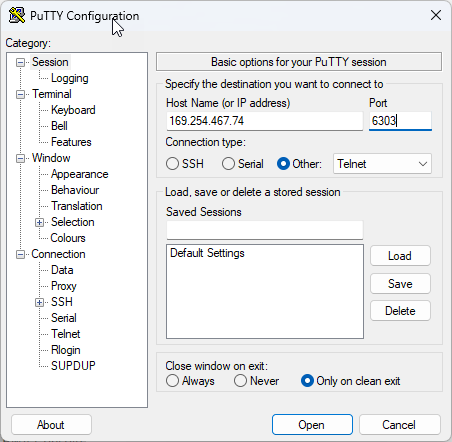Select Default Settings in saved sessions list
This screenshot has height=442, width=452.
click(x=207, y=253)
